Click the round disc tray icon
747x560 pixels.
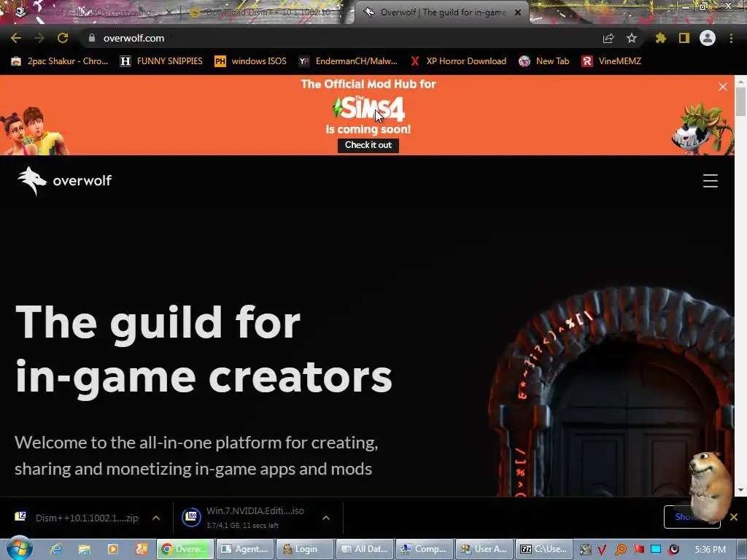click(673, 550)
